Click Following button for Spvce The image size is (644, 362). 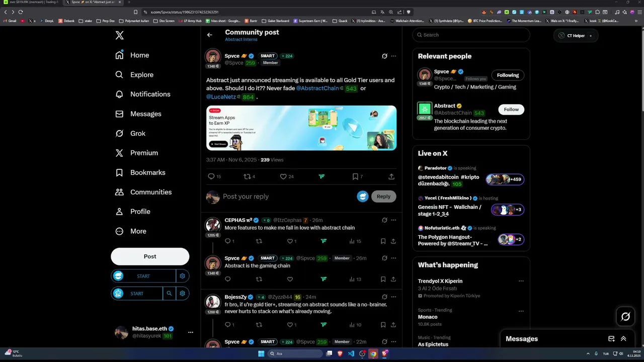point(508,75)
